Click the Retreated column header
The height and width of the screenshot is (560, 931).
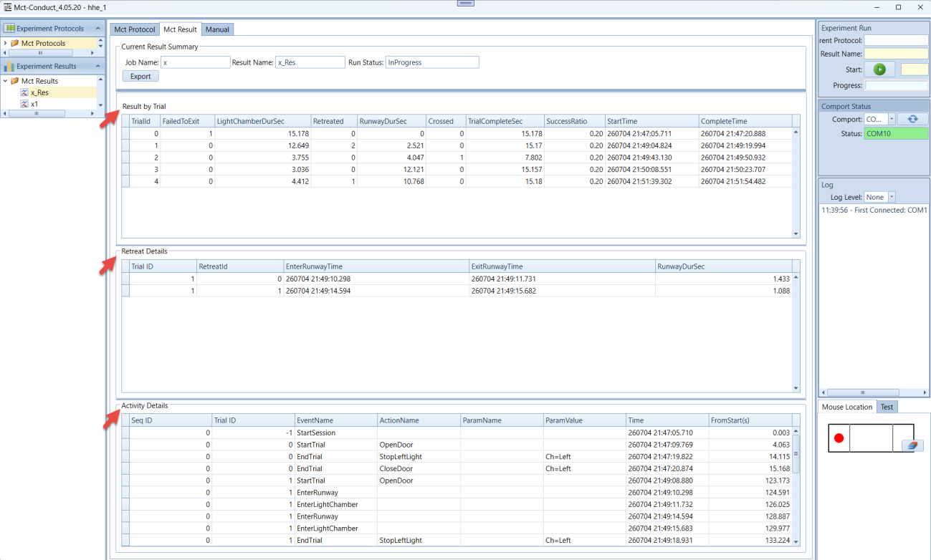[x=335, y=121]
